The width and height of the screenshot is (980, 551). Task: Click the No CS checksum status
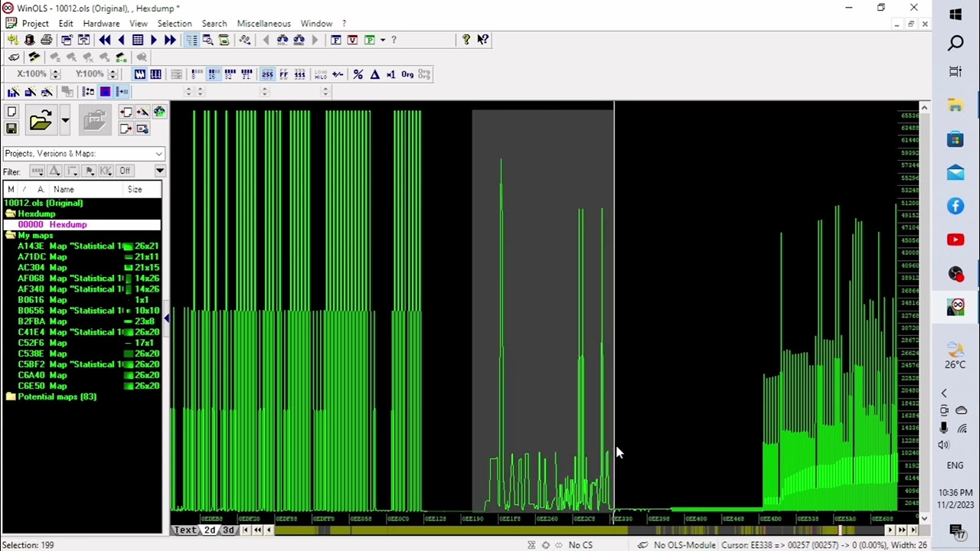click(580, 545)
